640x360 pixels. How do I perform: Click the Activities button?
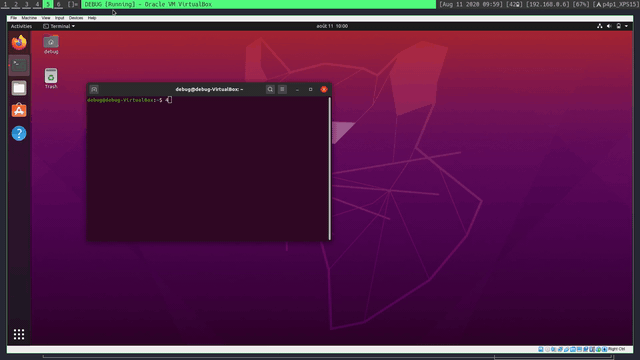[x=21, y=26]
